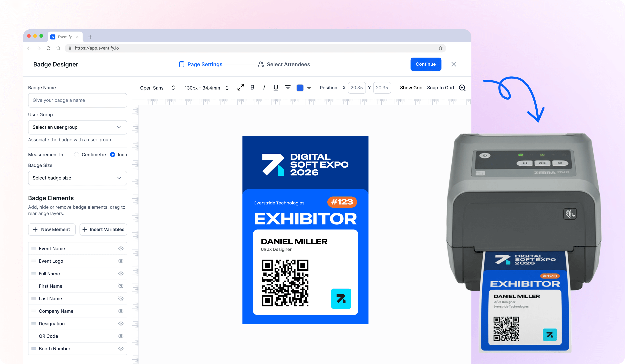625x364 pixels.
Task: Show the hidden First Name element
Action: [x=121, y=286]
